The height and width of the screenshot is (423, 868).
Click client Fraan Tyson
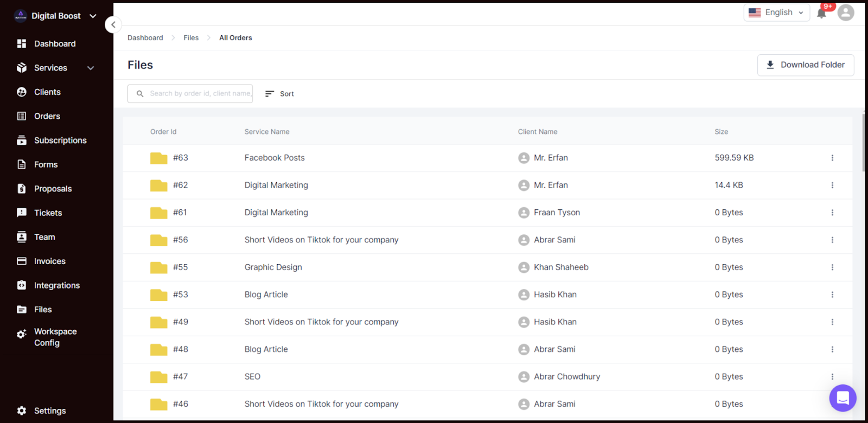[x=557, y=213]
